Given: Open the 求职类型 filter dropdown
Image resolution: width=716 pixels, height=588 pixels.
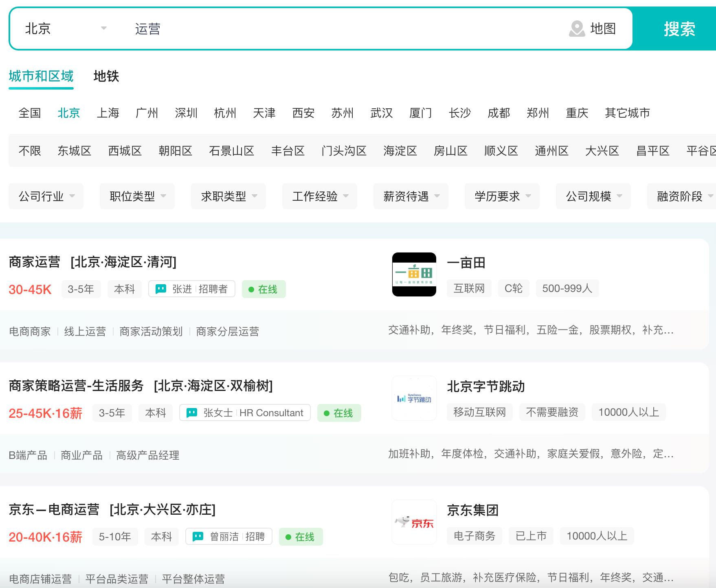Looking at the screenshot, I should [228, 196].
